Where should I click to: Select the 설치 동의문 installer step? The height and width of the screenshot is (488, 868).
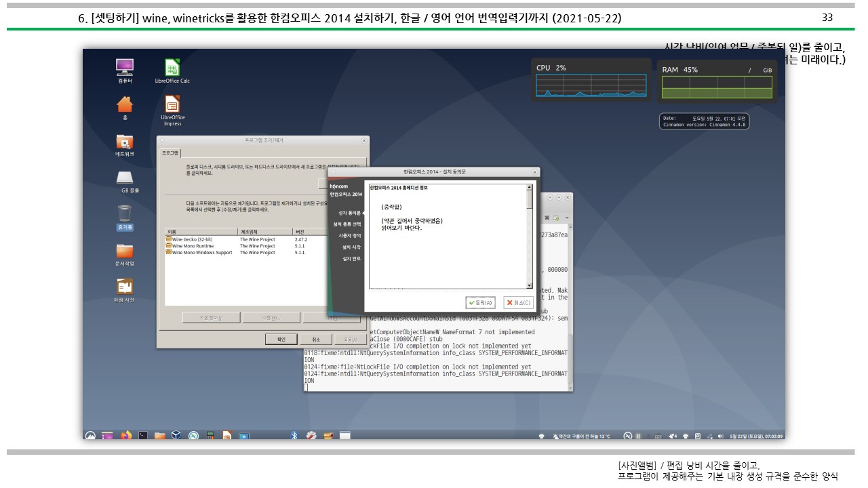350,213
